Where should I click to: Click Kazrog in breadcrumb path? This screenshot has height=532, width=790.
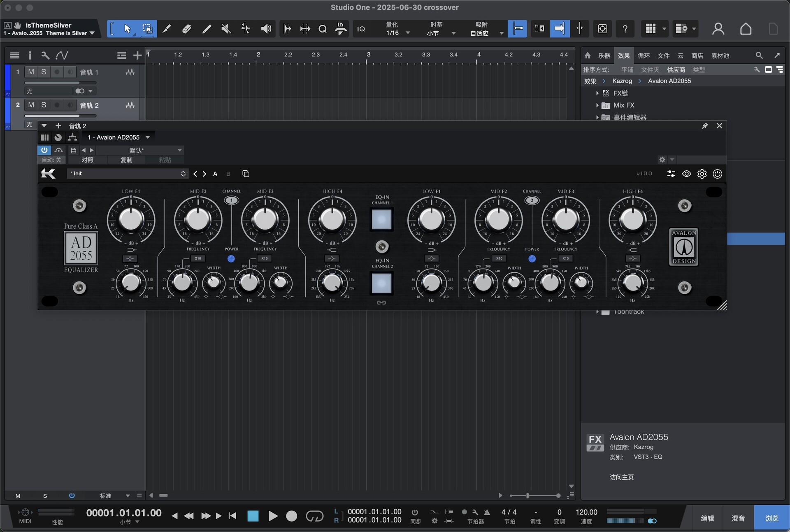(622, 81)
